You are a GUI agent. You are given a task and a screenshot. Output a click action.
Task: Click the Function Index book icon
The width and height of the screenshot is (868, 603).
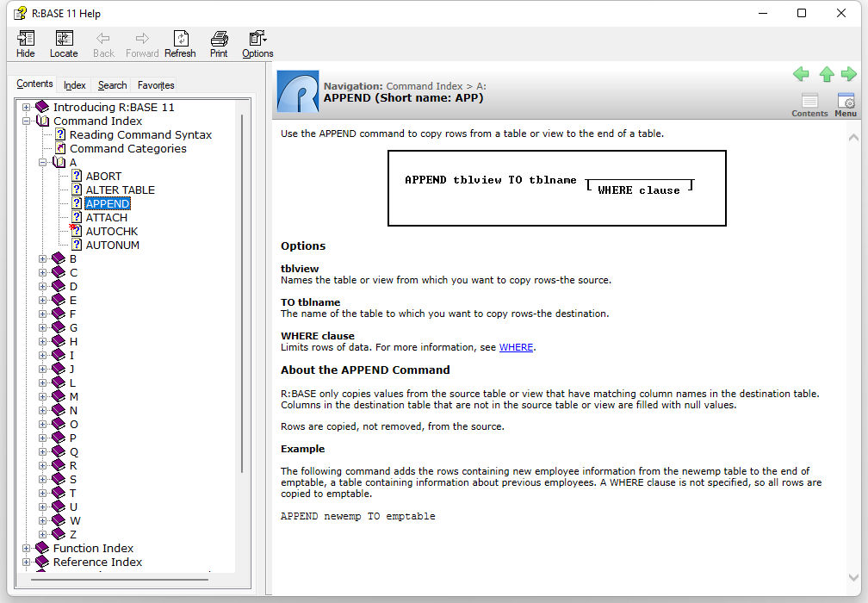pyautogui.click(x=42, y=548)
